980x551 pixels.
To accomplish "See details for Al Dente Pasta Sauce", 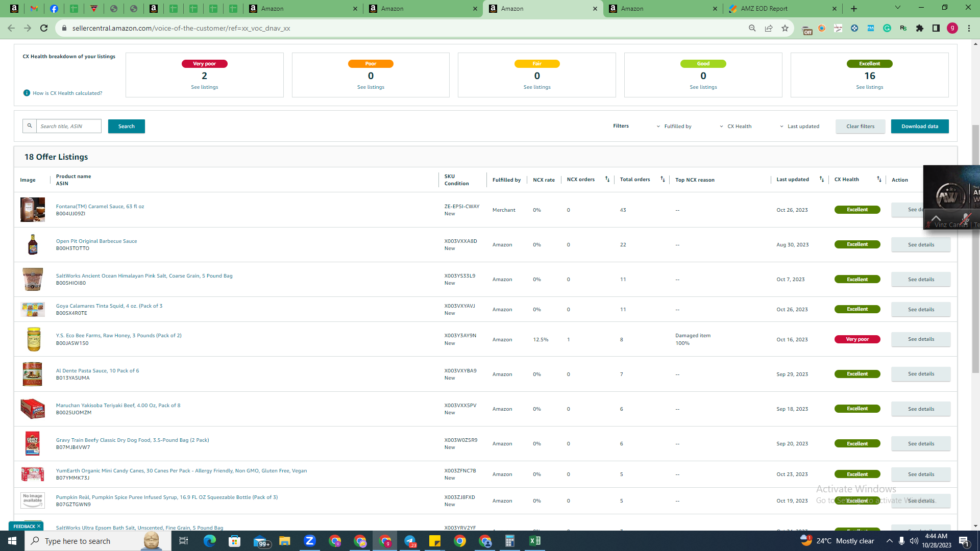I will point(921,374).
